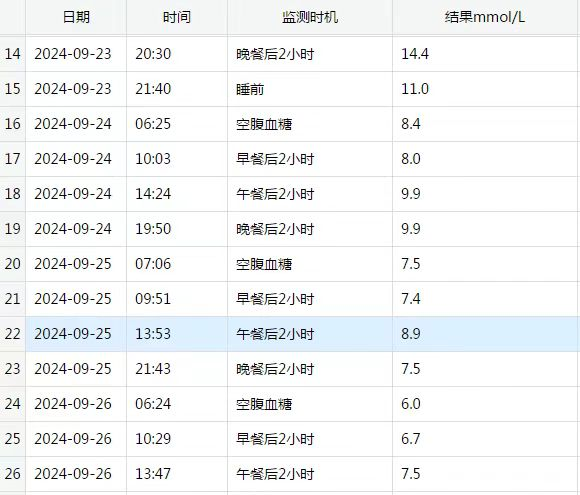
Task: Sort by the 日期 column header
Action: point(76,17)
